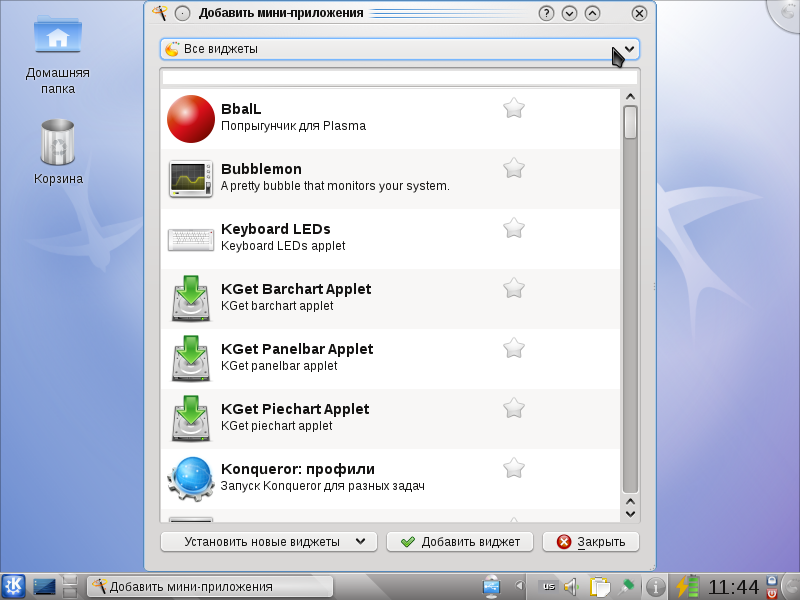Open the KDE kickoff launcher menu

[13, 586]
